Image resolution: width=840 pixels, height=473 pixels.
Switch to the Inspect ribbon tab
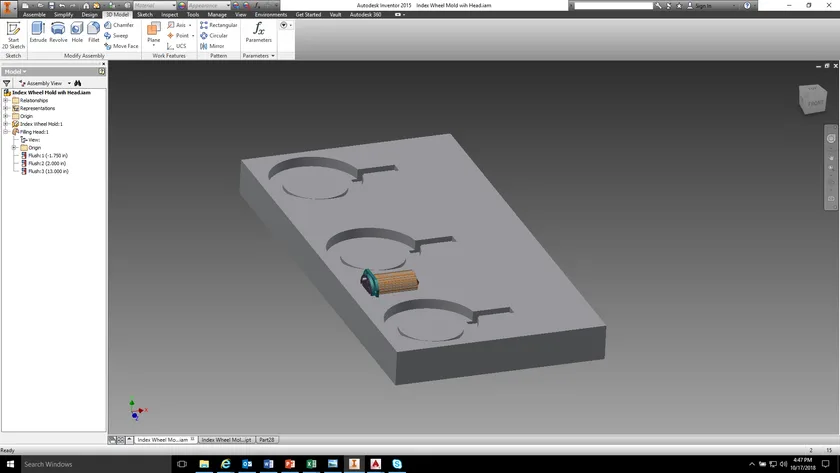click(169, 14)
